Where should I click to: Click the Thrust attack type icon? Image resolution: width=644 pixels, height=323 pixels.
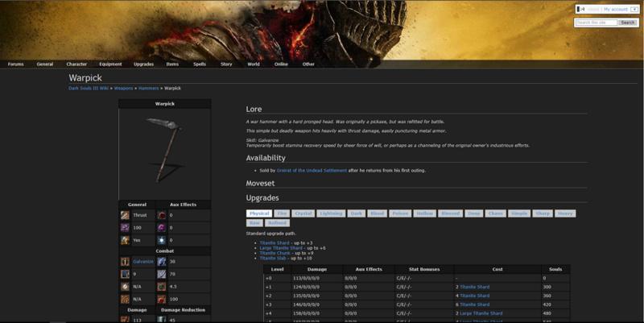125,215
